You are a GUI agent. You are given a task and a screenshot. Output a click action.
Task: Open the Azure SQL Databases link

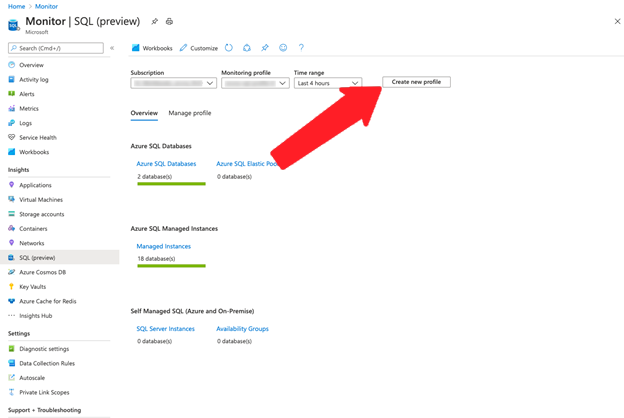point(166,164)
